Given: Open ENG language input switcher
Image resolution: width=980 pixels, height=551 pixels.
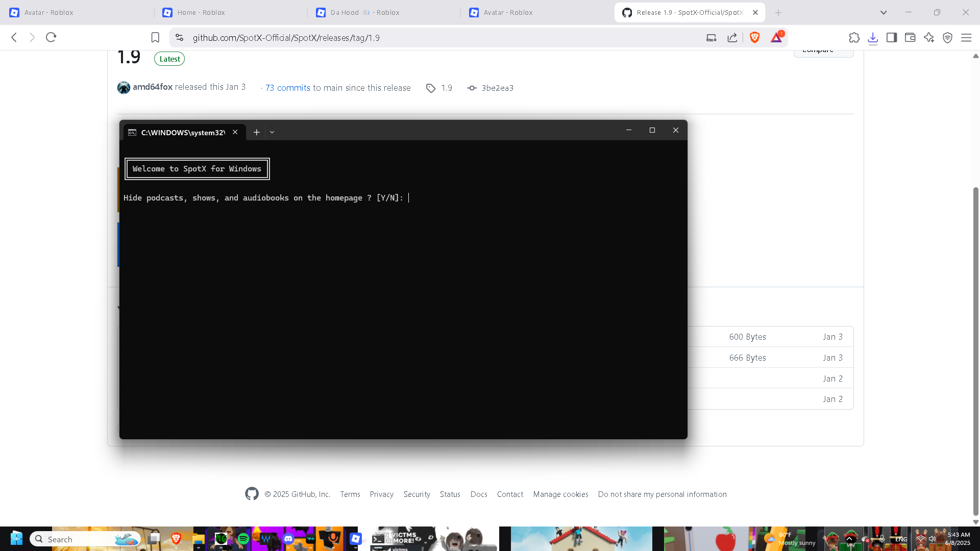Looking at the screenshot, I should click(x=901, y=539).
